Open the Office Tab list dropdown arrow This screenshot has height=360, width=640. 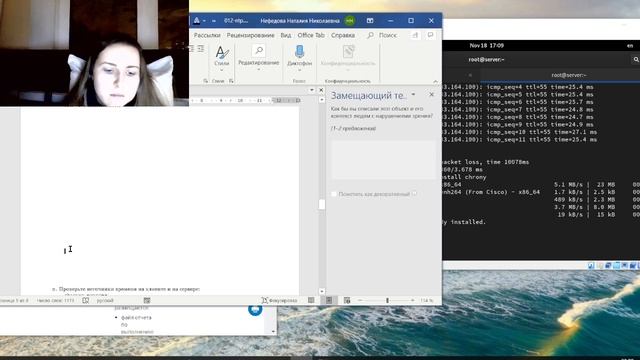(312, 90)
